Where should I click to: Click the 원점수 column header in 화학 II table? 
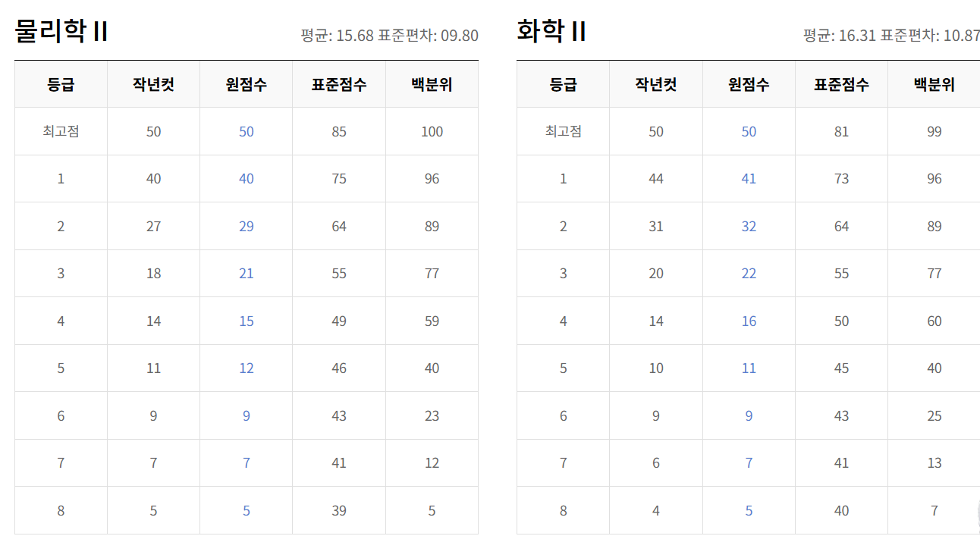749,84
